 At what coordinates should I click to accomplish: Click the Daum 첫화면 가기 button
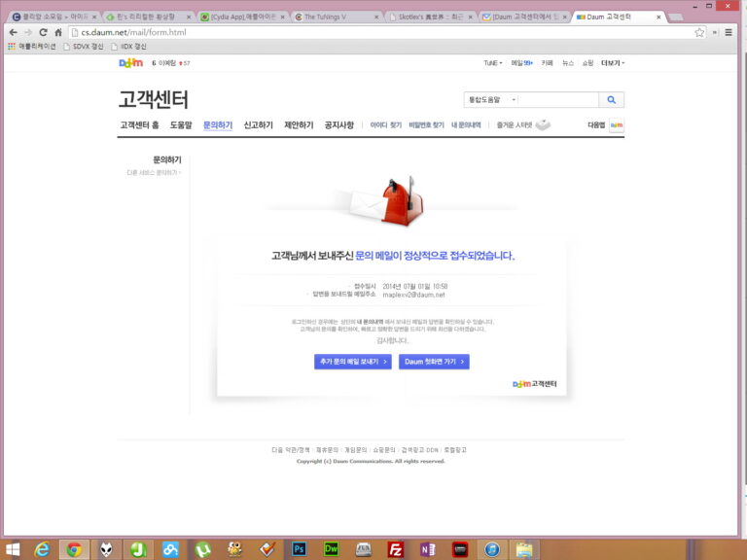(434, 362)
